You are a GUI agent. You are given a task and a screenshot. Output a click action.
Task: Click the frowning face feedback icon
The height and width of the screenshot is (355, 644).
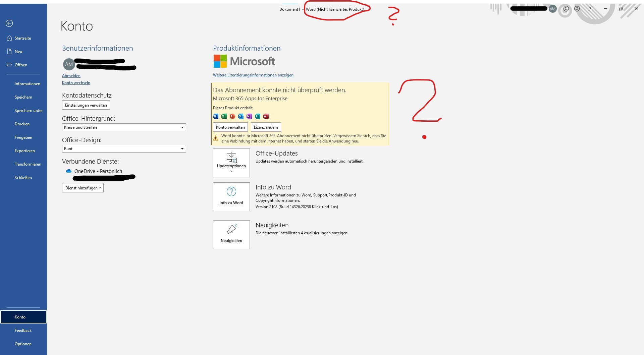pyautogui.click(x=577, y=9)
